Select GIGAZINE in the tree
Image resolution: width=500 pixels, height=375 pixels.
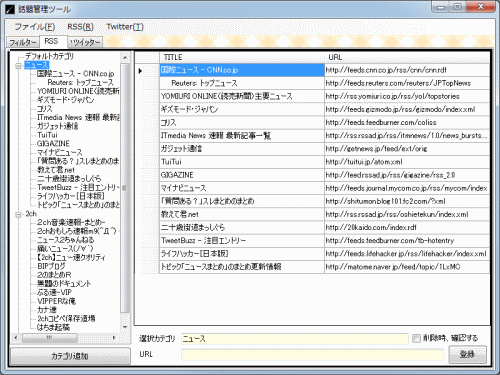(53, 144)
